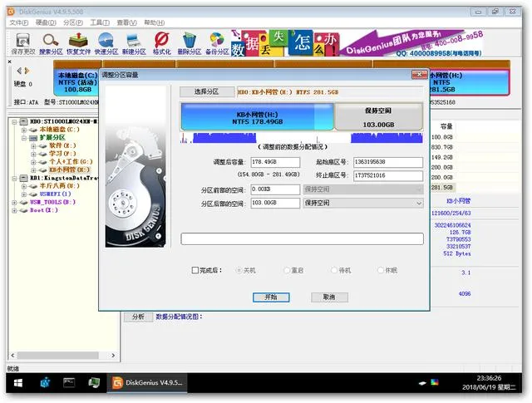Click the ending sector number field

tap(388, 175)
